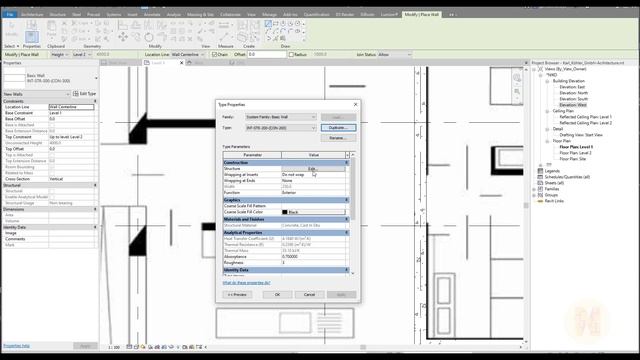Click the Groups icon in Project Browser
Image resolution: width=640 pixels, height=360 pixels.
pos(540,195)
